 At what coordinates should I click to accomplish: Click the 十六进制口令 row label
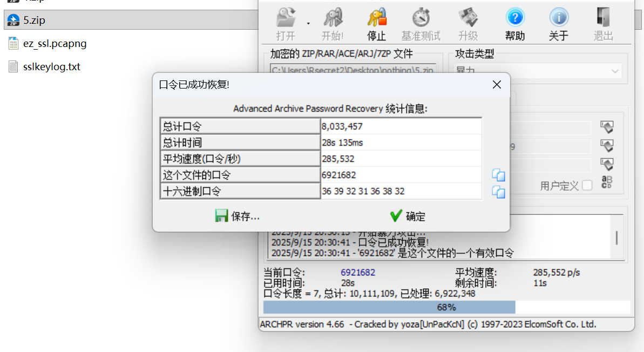click(x=240, y=192)
